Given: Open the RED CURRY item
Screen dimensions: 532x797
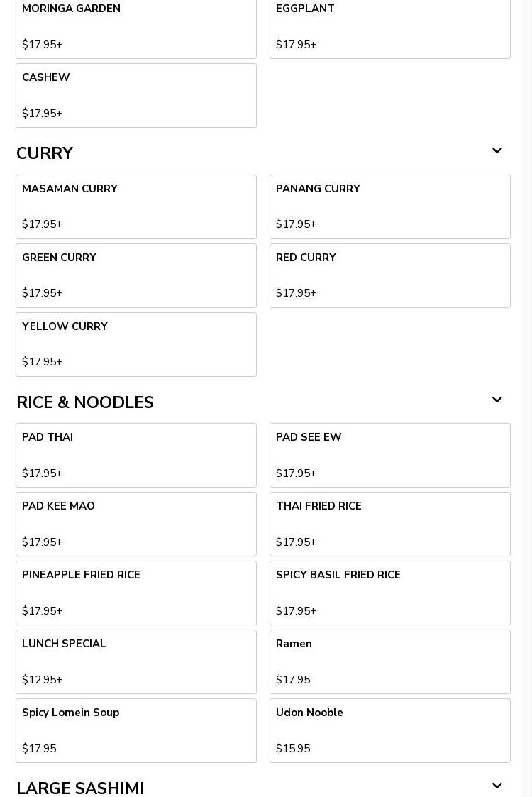Looking at the screenshot, I should point(389,275).
